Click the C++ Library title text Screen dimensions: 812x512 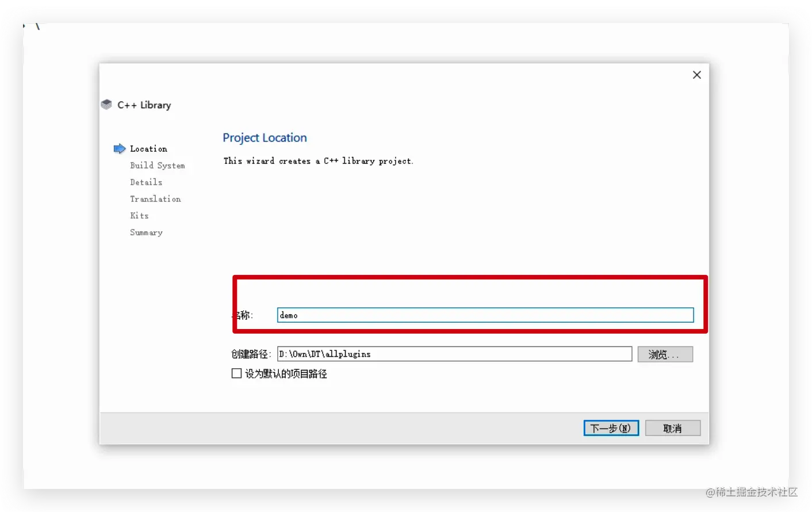click(144, 105)
